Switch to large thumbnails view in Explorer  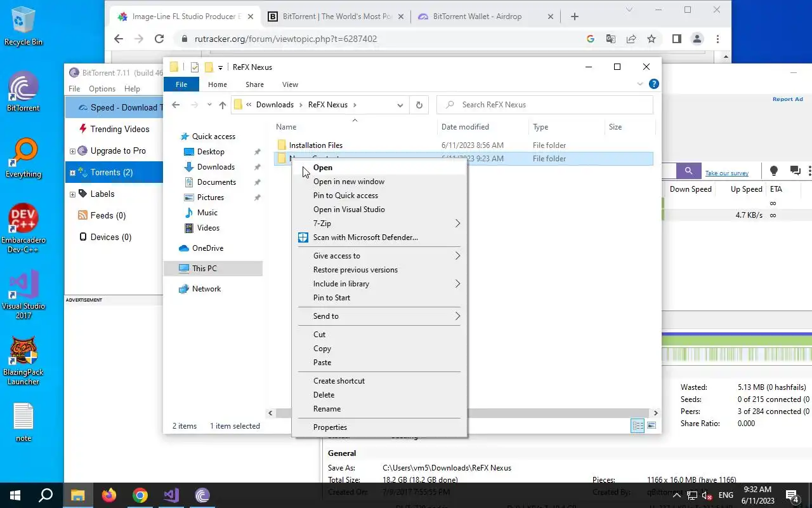pyautogui.click(x=652, y=426)
